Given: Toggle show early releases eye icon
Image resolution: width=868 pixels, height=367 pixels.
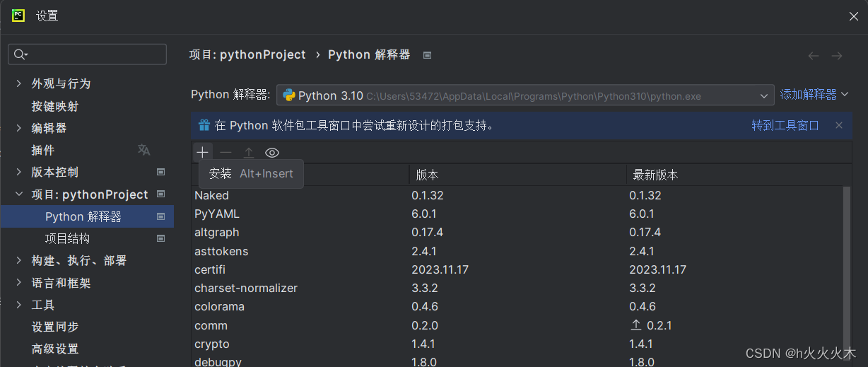Looking at the screenshot, I should point(272,152).
